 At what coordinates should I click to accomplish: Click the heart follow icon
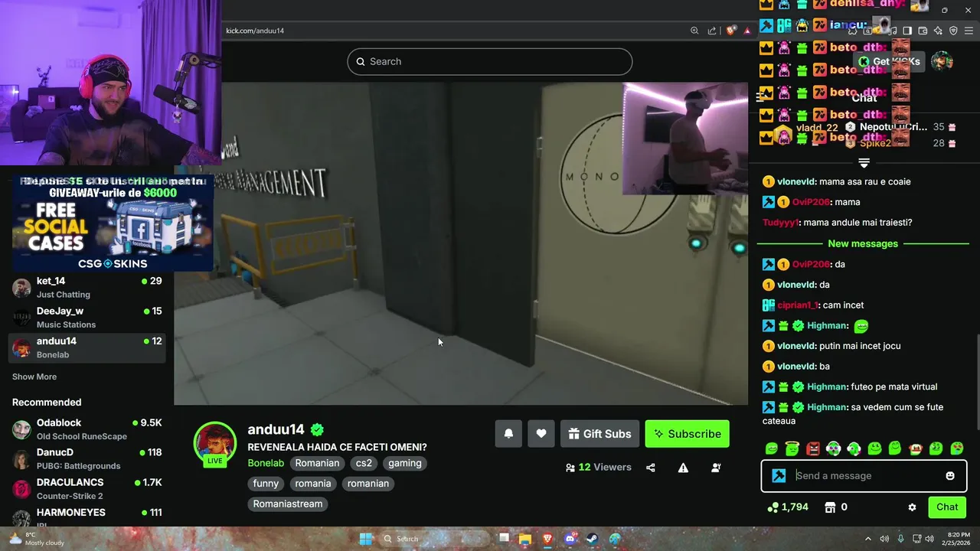click(541, 434)
